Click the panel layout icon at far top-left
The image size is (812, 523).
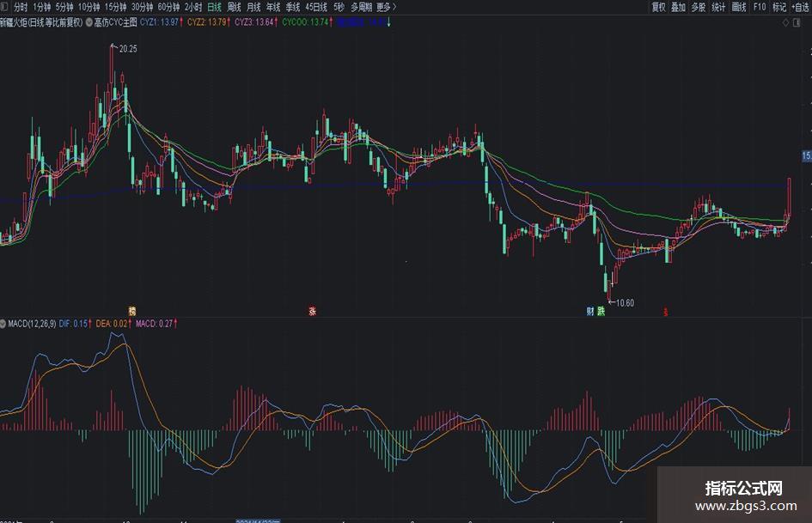coord(4,7)
